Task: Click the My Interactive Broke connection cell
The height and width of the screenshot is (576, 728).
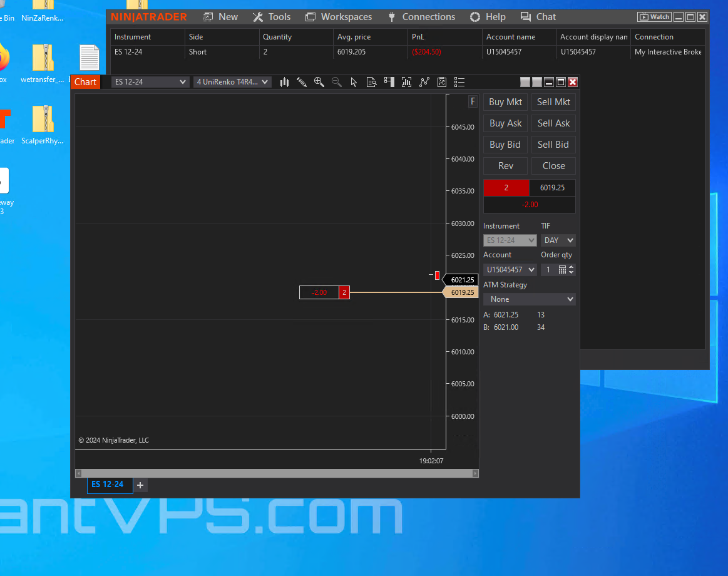Action: click(x=668, y=52)
